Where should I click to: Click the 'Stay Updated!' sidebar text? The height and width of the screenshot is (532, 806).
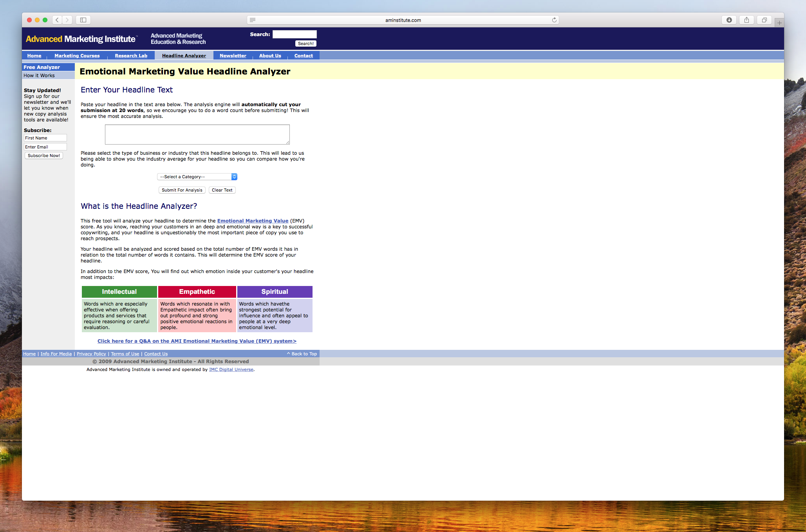(x=42, y=90)
